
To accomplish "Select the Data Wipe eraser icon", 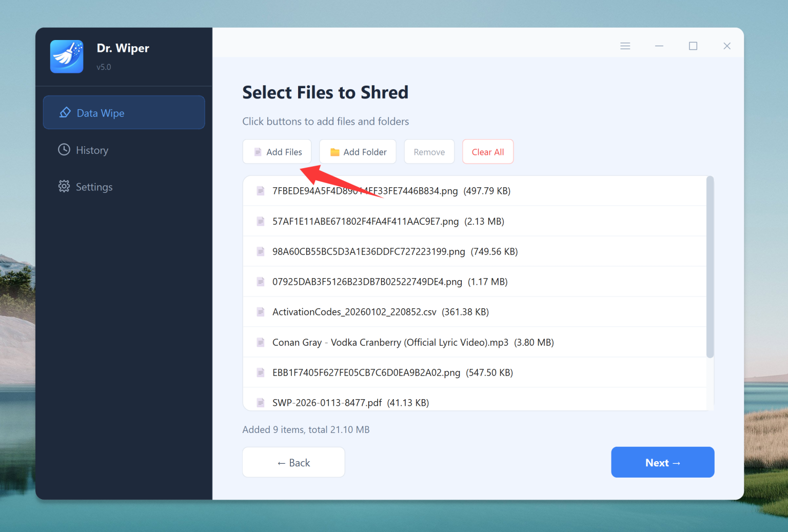I will click(x=65, y=112).
